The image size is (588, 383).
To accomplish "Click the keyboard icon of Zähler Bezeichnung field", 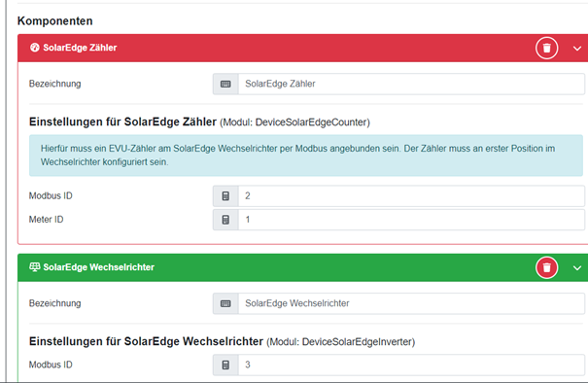I will coord(225,84).
